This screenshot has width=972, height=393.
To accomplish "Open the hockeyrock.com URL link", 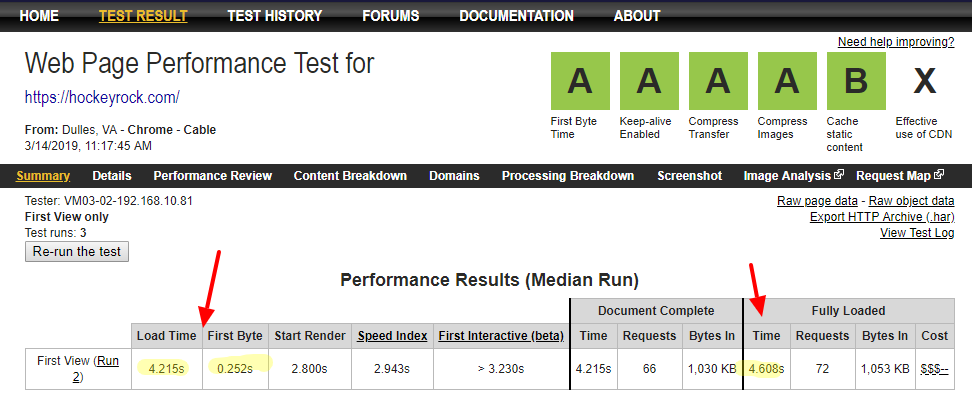I will 102,97.
